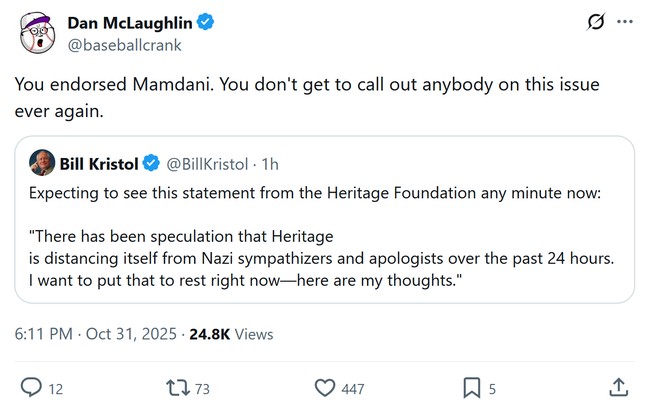Open Dan McLaughlin's profile avatar
The width and height of the screenshot is (650, 409).
pyautogui.click(x=37, y=34)
